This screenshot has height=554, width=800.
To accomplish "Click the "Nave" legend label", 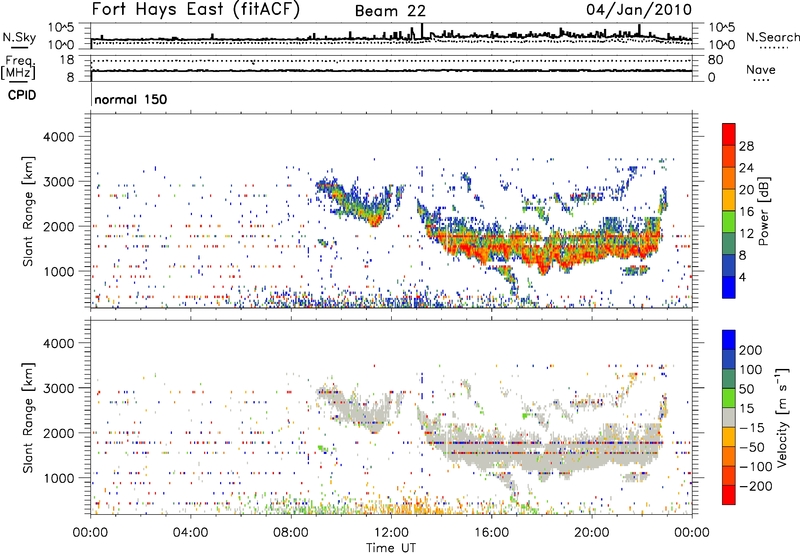I will 761,70.
